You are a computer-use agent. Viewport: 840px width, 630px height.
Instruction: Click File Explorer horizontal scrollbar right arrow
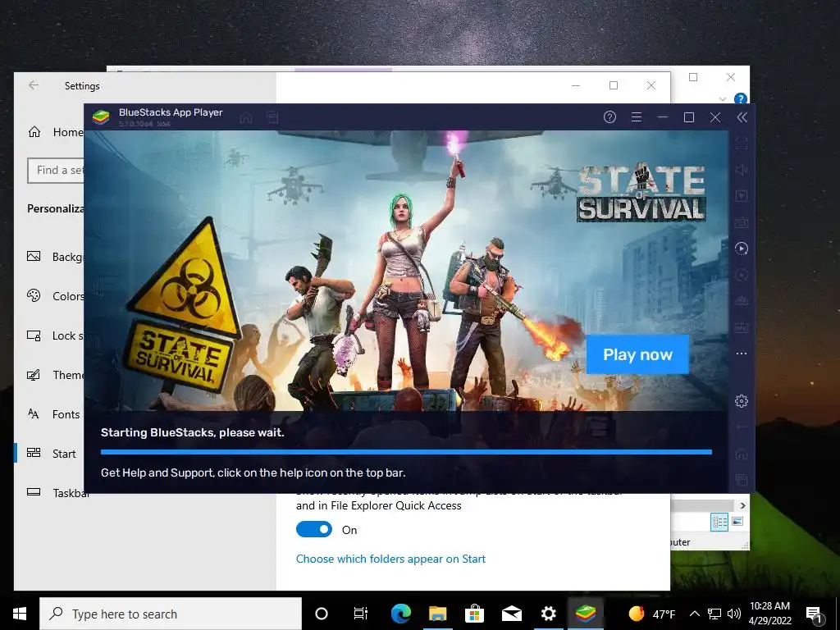pos(742,505)
